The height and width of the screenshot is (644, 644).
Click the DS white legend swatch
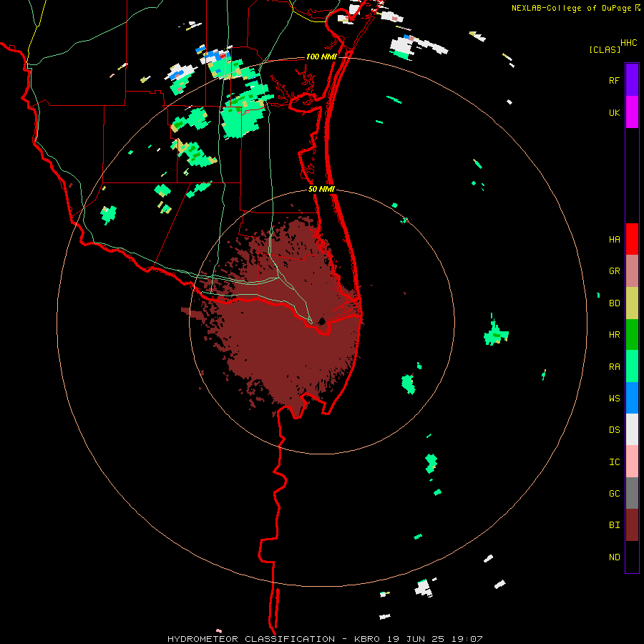pos(632,429)
